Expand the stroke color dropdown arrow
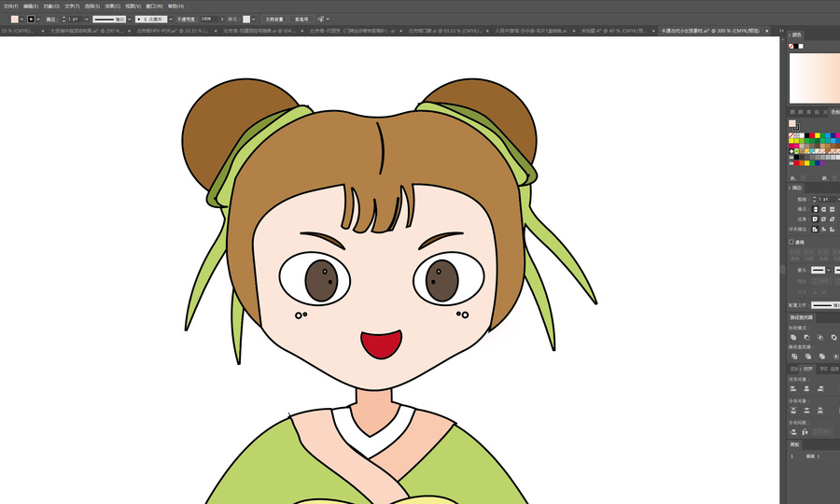The height and width of the screenshot is (504, 840). pos(38,20)
